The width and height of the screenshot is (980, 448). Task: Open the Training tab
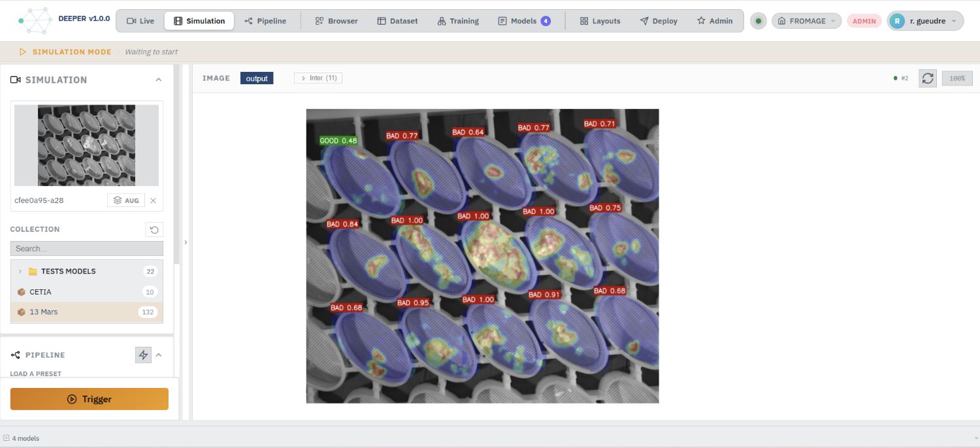click(458, 21)
